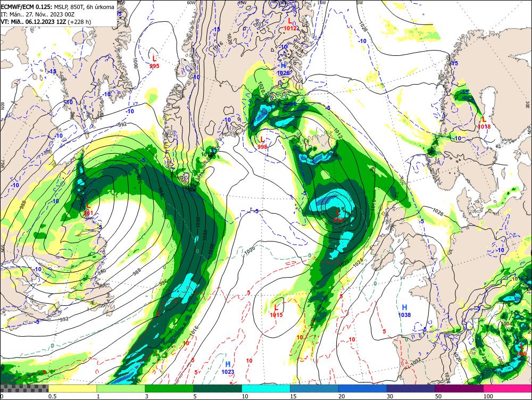Click the medium green 3–5 legend swatch
This screenshot has height=400, width=532.
169,388
